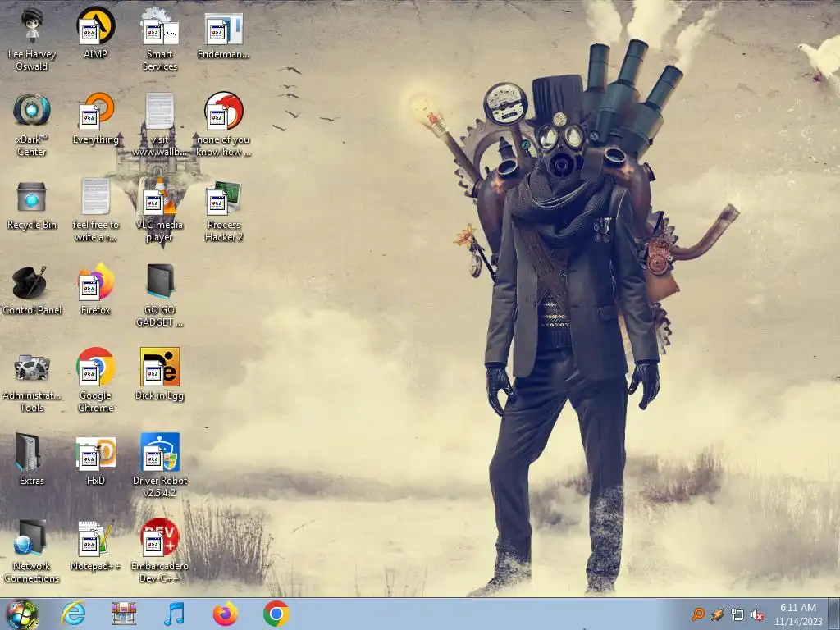The height and width of the screenshot is (630, 840).
Task: Click the Show Desktop button at the taskbar's end
Action: [x=834, y=614]
